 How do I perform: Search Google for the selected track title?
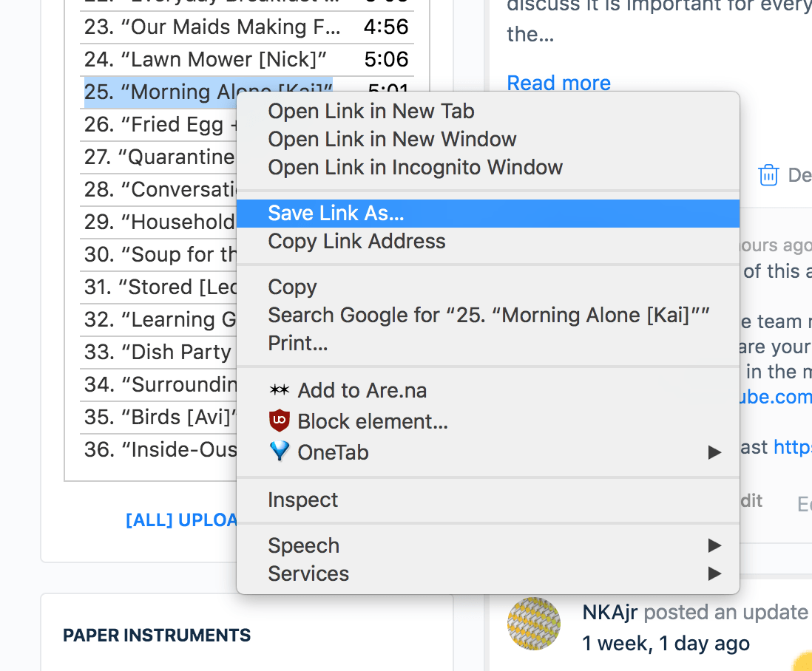click(x=488, y=315)
